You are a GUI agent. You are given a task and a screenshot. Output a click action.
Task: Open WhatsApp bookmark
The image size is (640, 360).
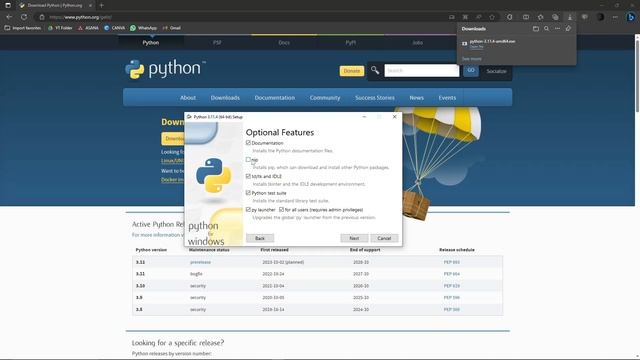pos(144,28)
